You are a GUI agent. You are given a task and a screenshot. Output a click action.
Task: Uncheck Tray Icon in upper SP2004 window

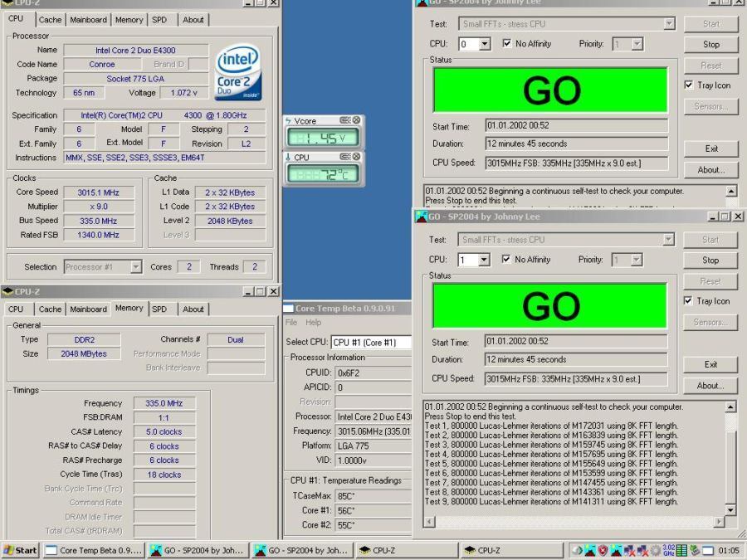(688, 85)
